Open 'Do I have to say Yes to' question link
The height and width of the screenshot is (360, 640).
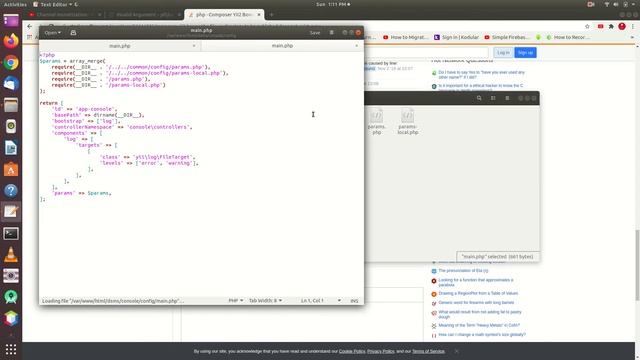(x=481, y=75)
